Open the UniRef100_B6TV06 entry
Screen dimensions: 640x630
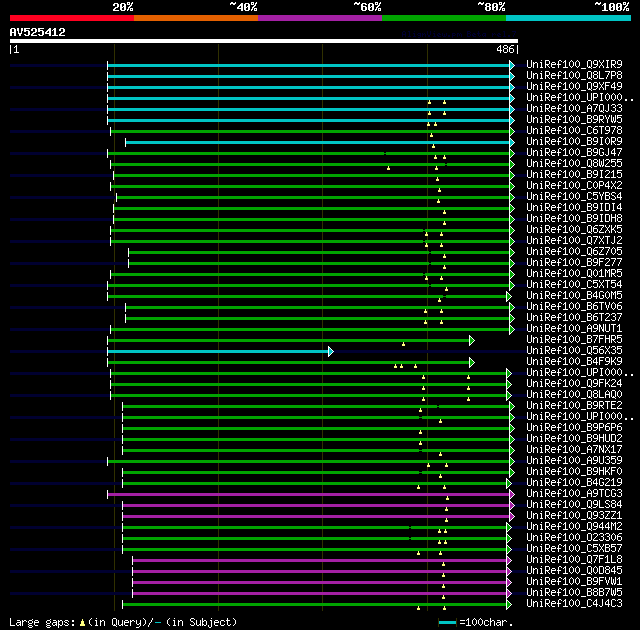tap(574, 307)
